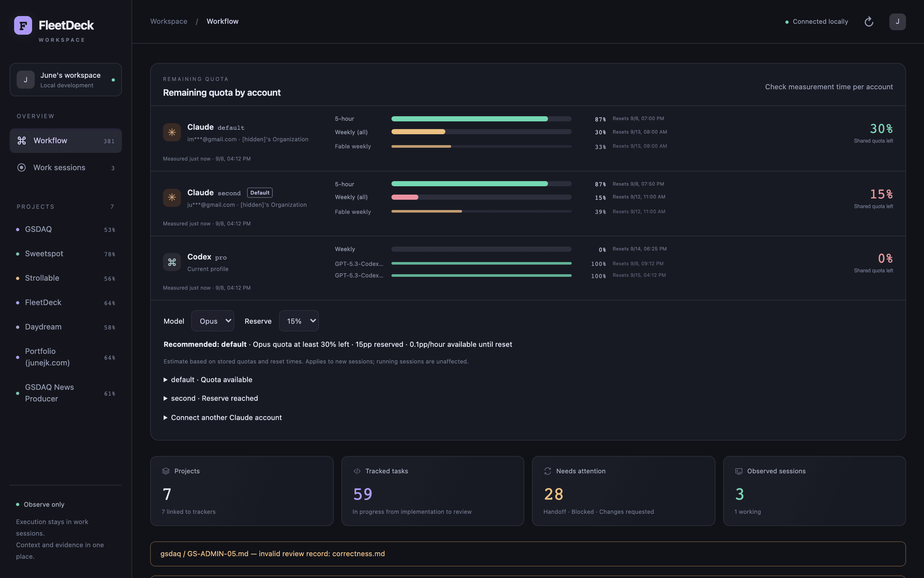Click Codex Weekly quota bar

pyautogui.click(x=482, y=249)
